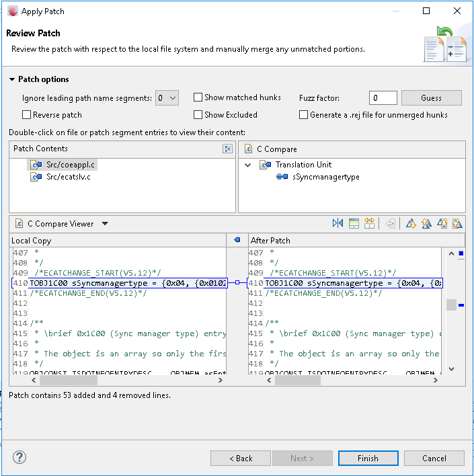Go to the previous difference
The width and height of the screenshot is (474, 476).
(x=426, y=224)
